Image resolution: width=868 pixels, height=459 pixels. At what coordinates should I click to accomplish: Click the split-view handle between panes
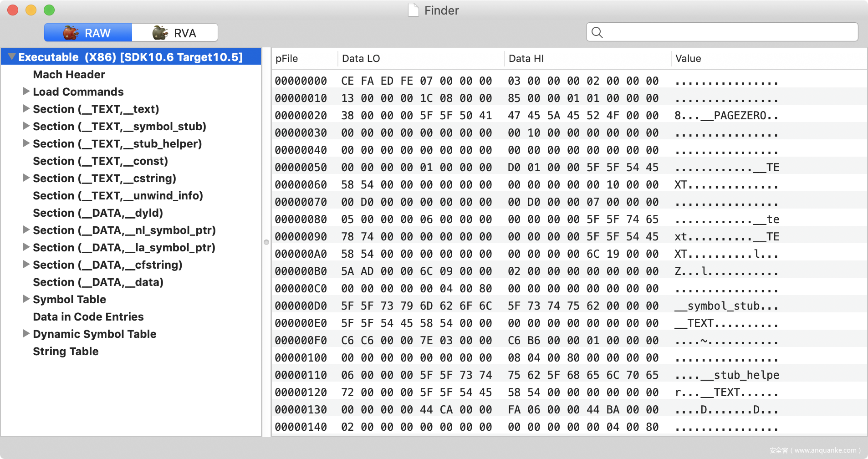click(x=266, y=242)
